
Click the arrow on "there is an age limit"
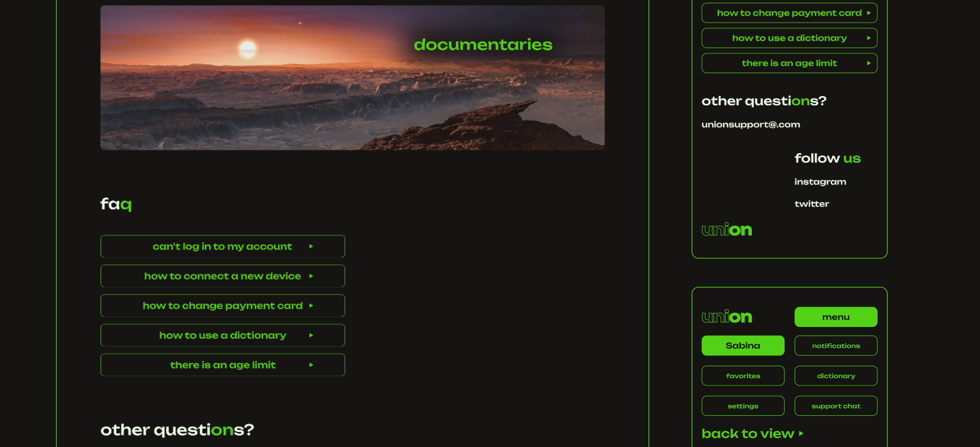coord(311,364)
